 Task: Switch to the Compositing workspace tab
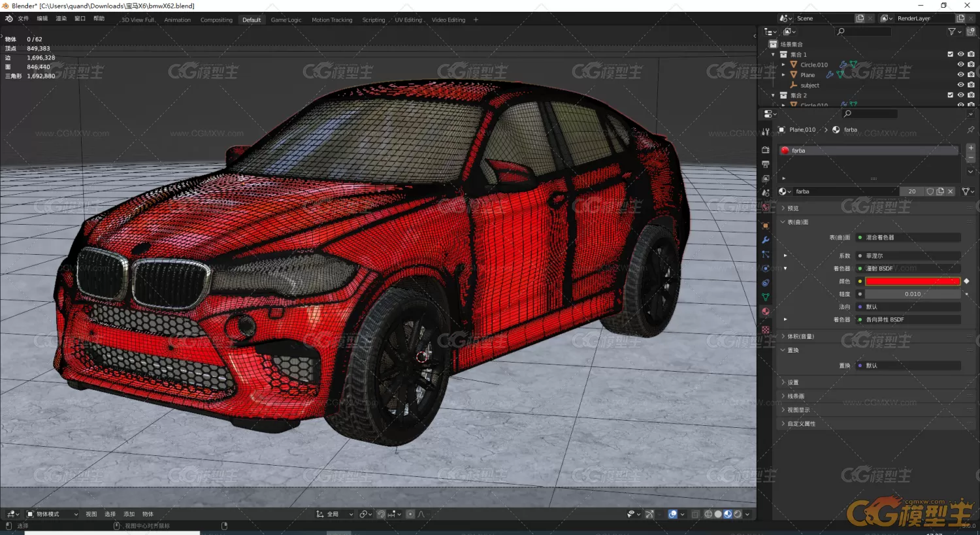coord(216,20)
